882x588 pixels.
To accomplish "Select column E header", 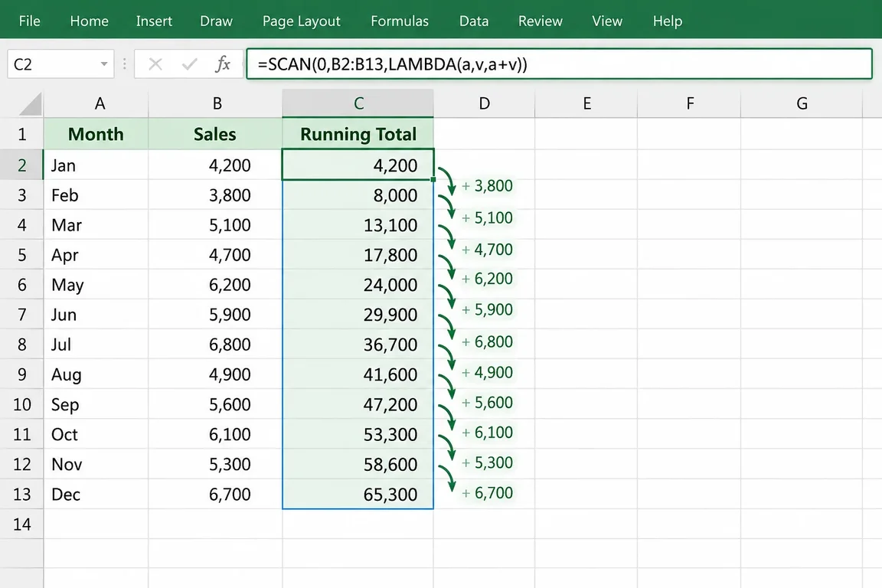I will (x=586, y=103).
